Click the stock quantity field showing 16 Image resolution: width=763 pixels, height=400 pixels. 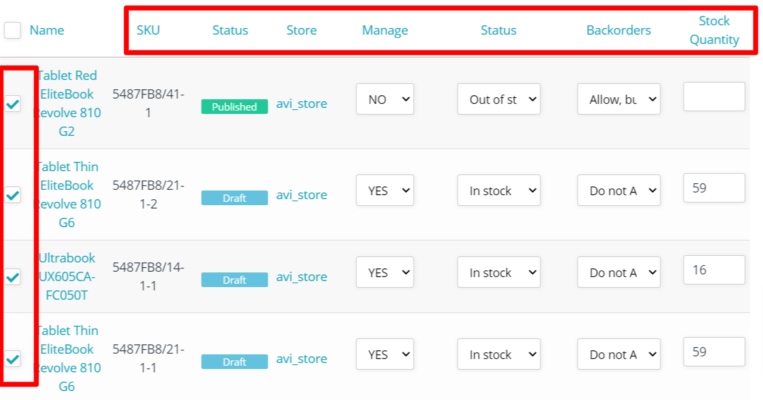[714, 270]
